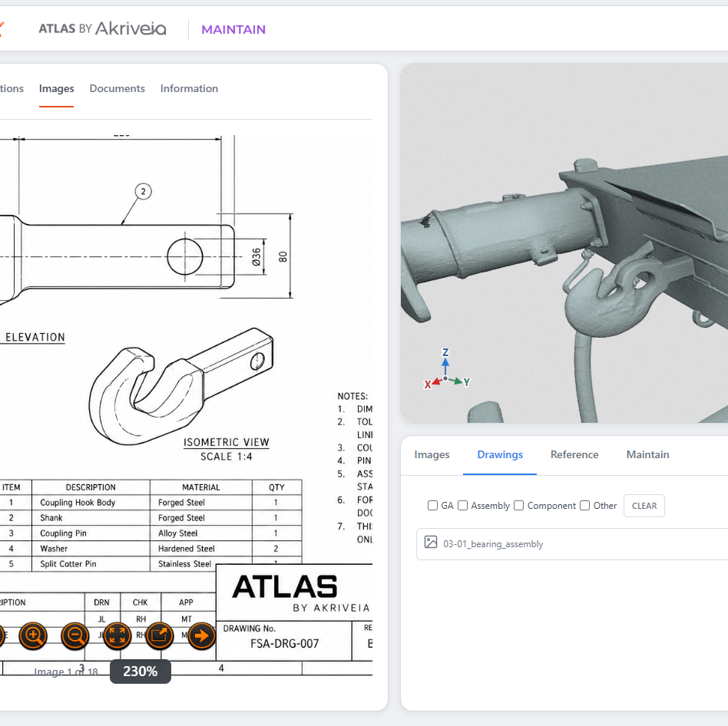
Task: Select the Drawings tab
Action: click(x=500, y=454)
